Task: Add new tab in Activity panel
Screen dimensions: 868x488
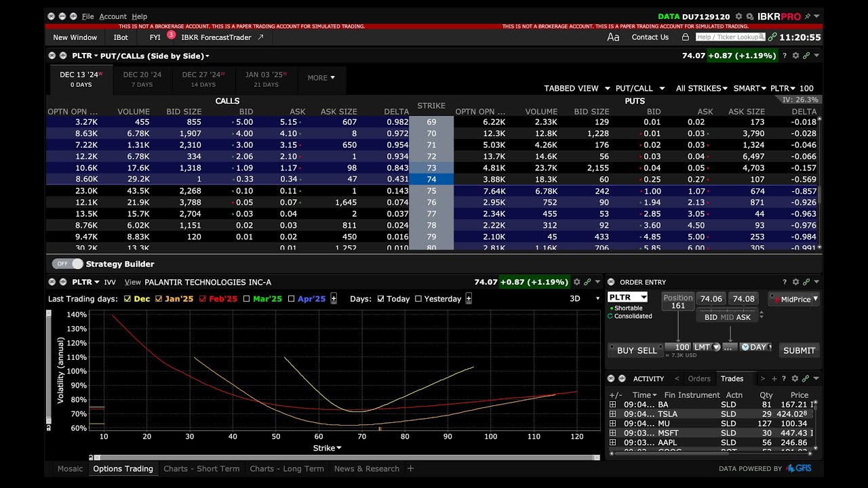Action: [x=776, y=379]
